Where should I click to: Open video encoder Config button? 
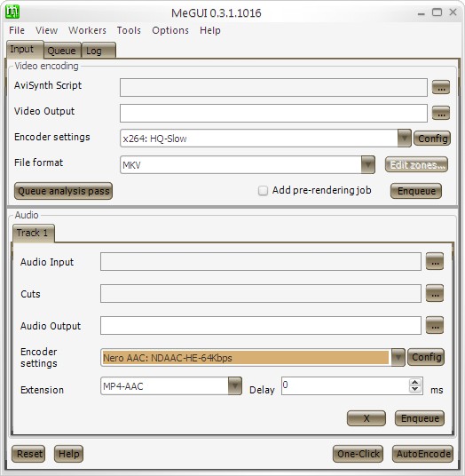click(x=432, y=139)
